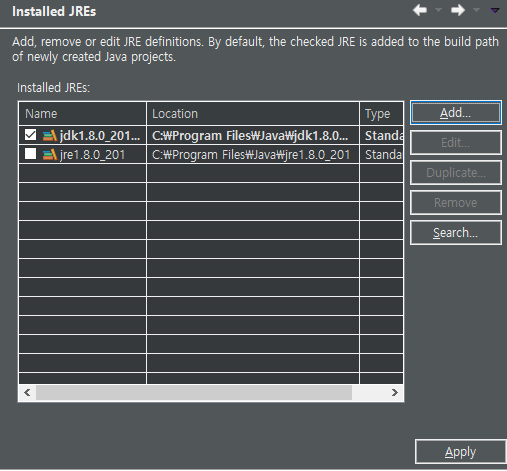Screen dimensions: 507x471
Task: Apply the JRE settings
Action: (461, 452)
